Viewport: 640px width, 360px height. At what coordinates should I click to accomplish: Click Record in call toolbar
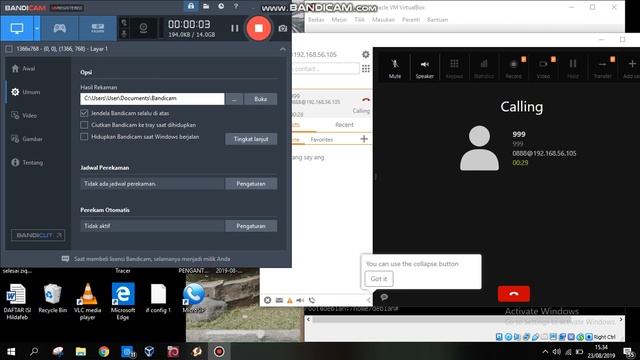pos(513,68)
